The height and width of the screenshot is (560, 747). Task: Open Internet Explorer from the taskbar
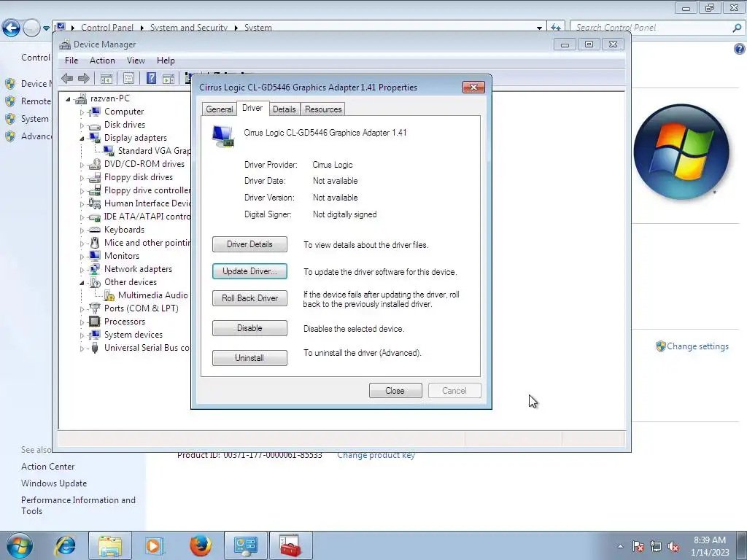click(65, 545)
